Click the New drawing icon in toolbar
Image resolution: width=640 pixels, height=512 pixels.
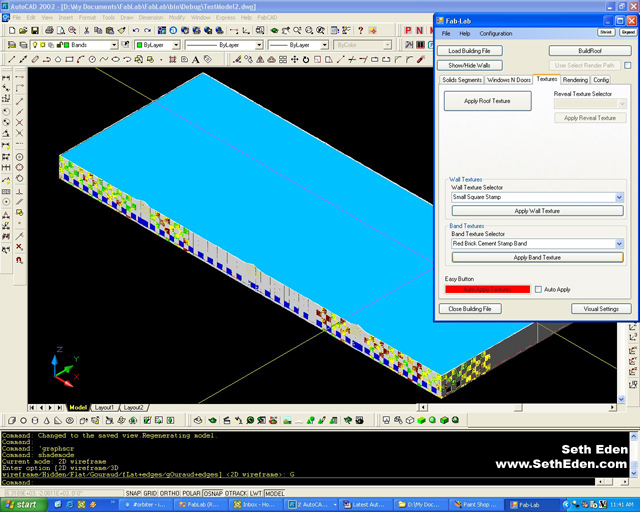point(10,31)
